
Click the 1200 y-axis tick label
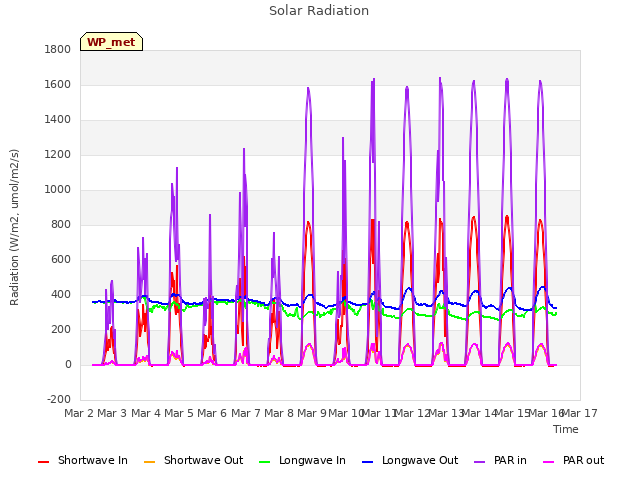[58, 155]
